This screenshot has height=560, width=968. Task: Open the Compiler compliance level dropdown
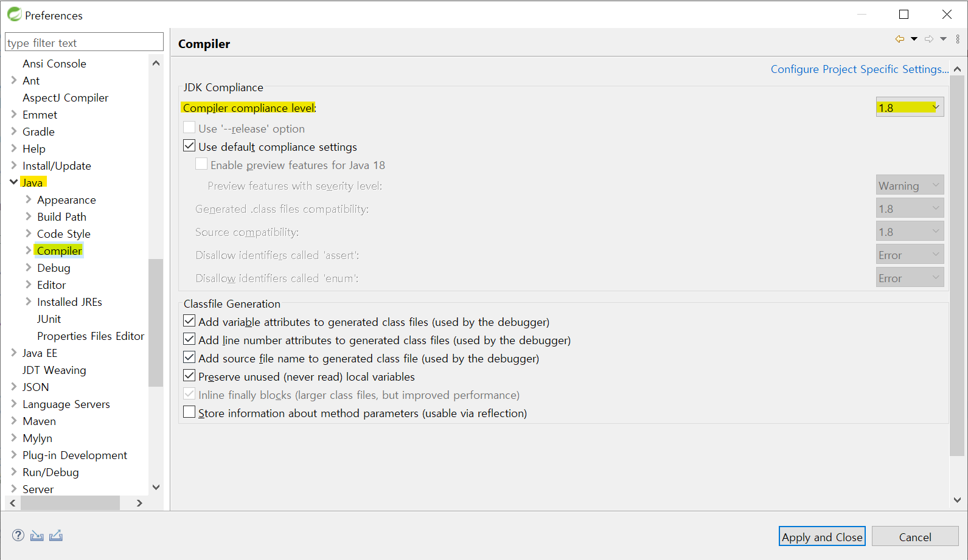pyautogui.click(x=910, y=107)
